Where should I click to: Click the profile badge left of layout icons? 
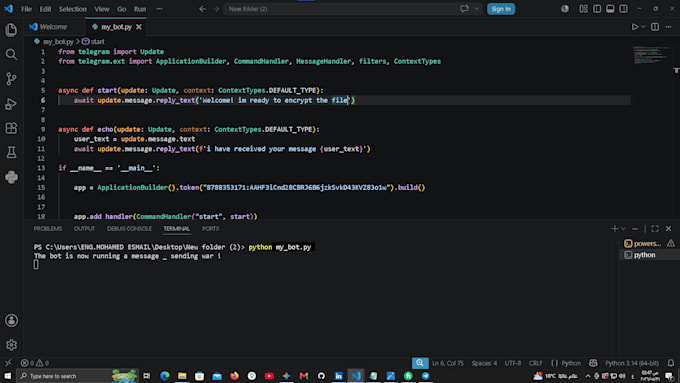[x=565, y=9]
